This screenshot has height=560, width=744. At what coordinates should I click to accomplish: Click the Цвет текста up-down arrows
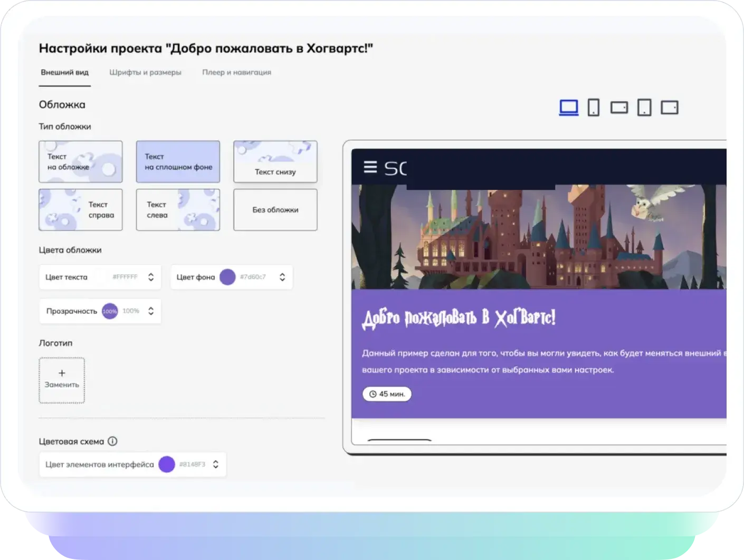[151, 277]
